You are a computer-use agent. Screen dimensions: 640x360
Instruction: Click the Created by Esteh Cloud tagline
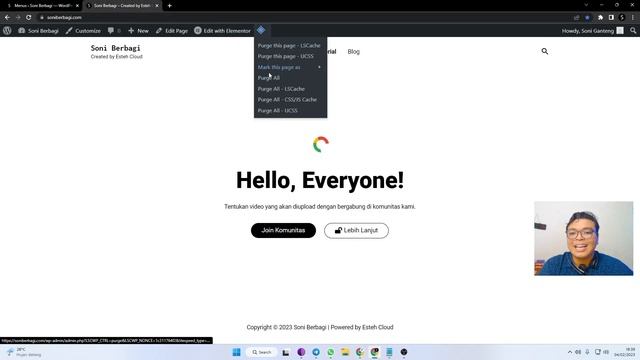click(117, 57)
